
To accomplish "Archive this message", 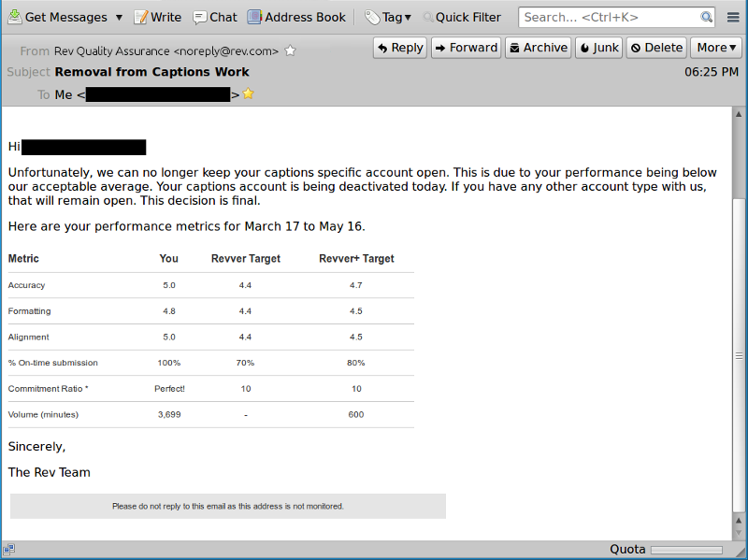I will pyautogui.click(x=539, y=48).
